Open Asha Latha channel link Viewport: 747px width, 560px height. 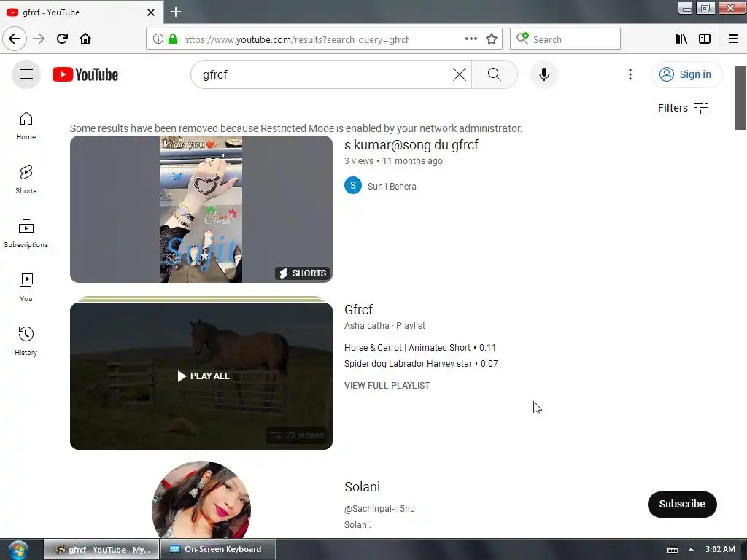(x=366, y=326)
